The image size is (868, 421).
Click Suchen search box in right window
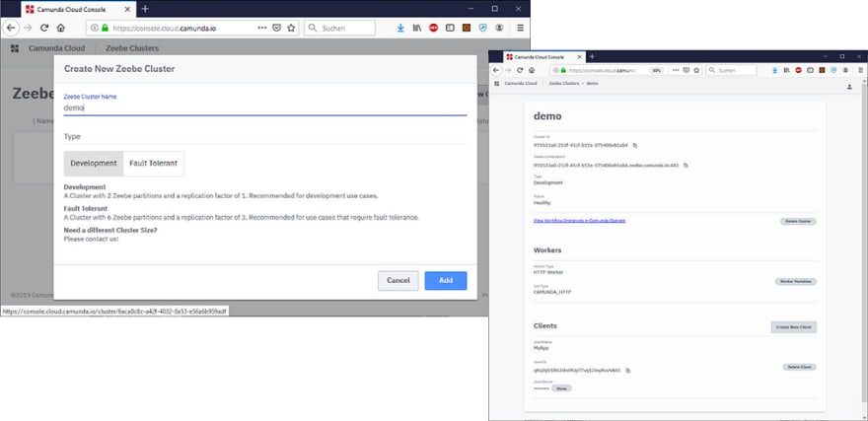(x=731, y=70)
